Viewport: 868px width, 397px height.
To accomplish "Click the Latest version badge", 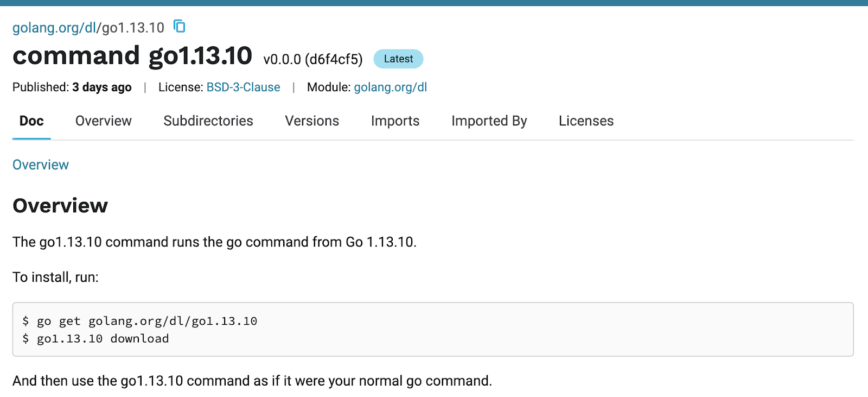I will (x=398, y=59).
